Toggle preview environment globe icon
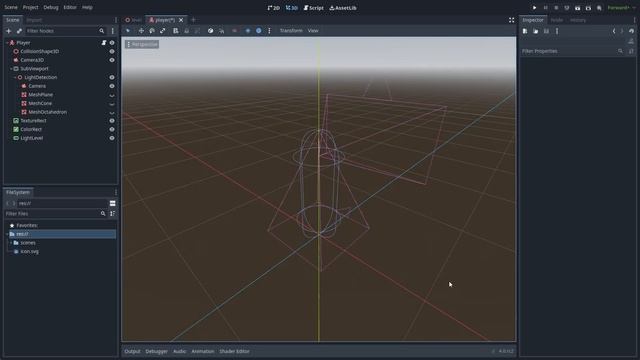This screenshot has width=640, height=360. pos(259,31)
